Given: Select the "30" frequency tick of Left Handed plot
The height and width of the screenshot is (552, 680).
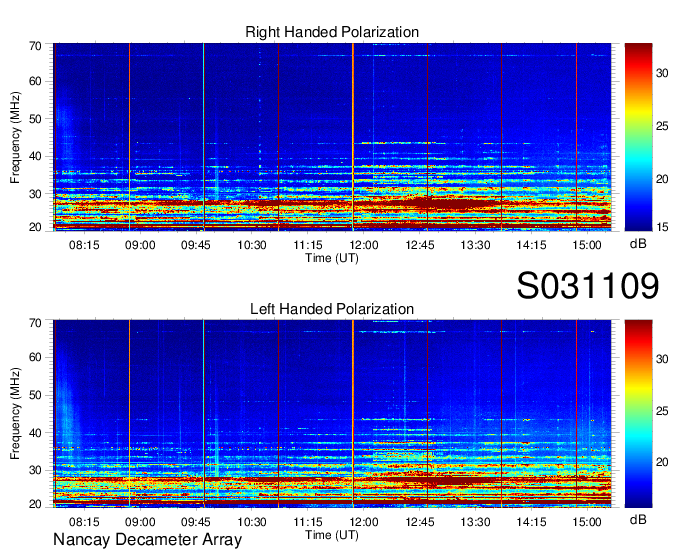Looking at the screenshot, I should click(35, 470).
